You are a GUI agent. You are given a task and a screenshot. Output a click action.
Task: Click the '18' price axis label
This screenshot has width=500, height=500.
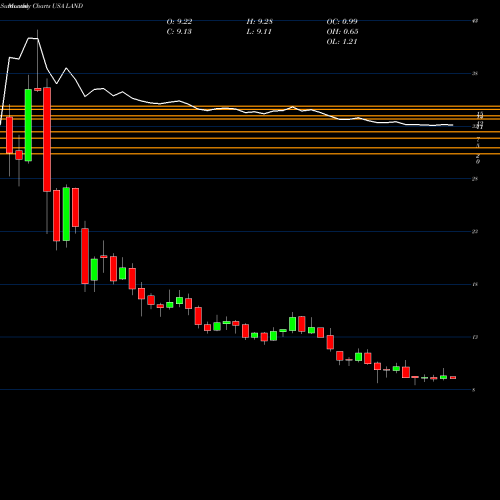475,284
